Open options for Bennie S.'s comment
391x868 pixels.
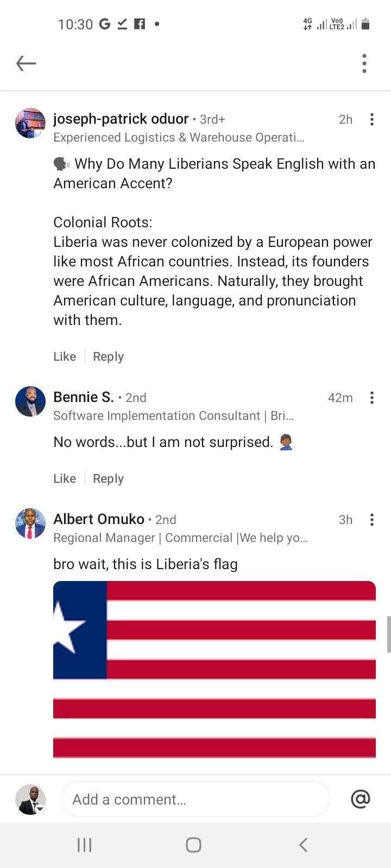(372, 398)
